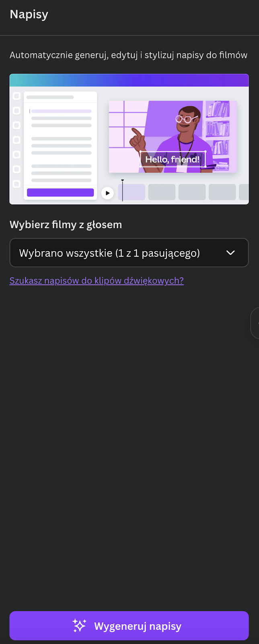This screenshot has width=259, height=644.
Task: Click the sparkle icon on Wygeneruj napisy
Action: click(x=79, y=625)
